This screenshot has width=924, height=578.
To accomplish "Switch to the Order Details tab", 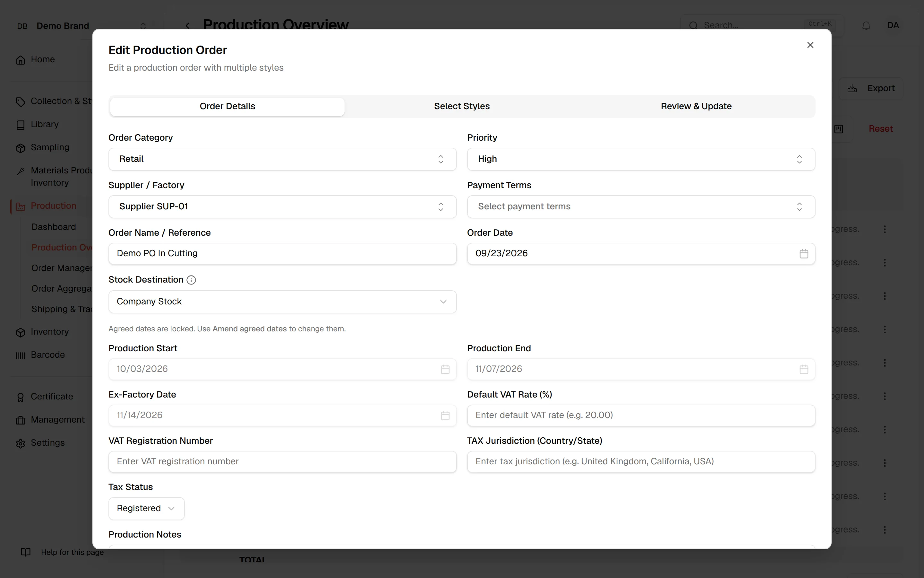I will coord(227,107).
